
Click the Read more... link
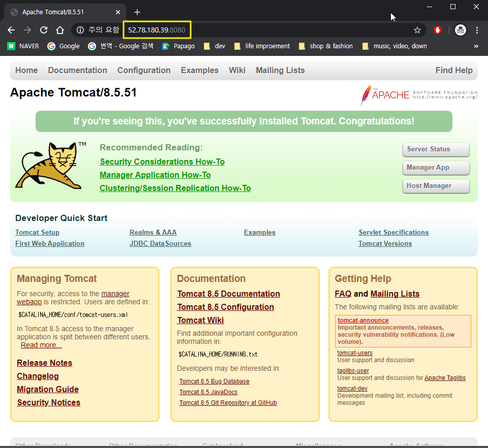click(41, 345)
